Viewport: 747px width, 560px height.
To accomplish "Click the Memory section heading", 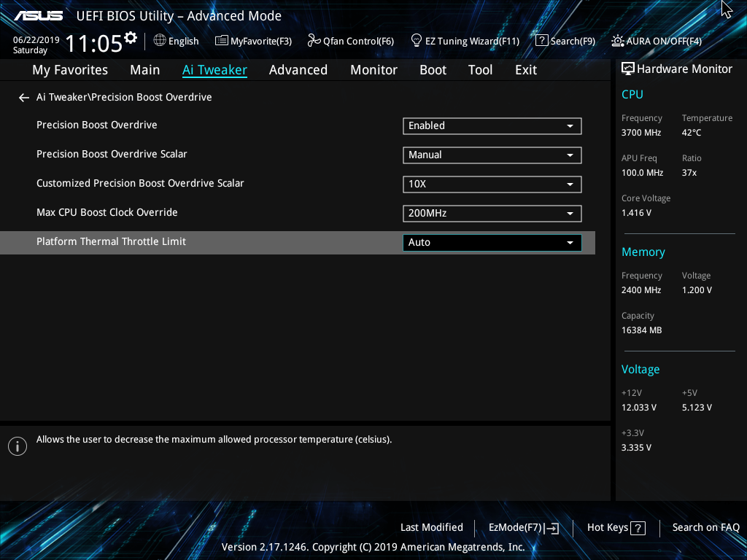I will [643, 252].
